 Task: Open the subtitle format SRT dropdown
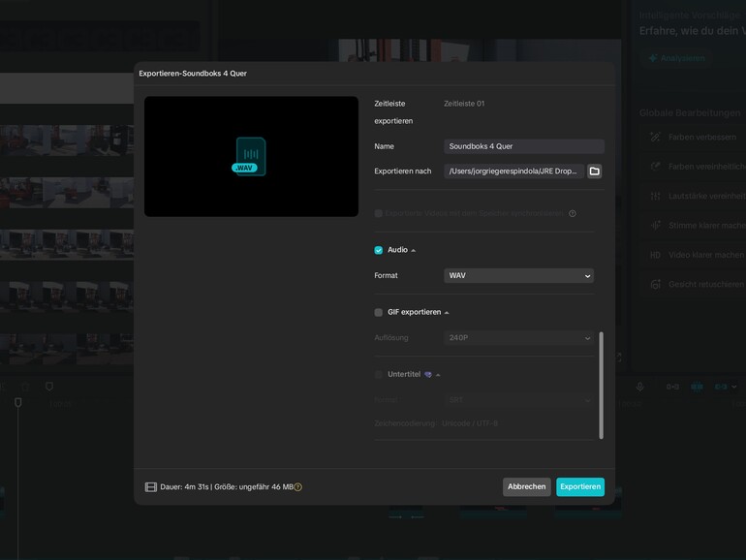pos(518,400)
